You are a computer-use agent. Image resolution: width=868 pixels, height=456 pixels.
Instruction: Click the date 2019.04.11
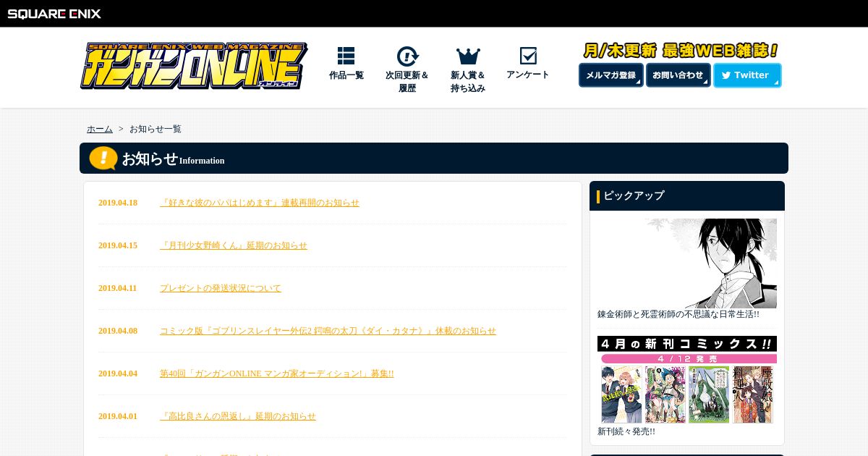click(x=118, y=288)
